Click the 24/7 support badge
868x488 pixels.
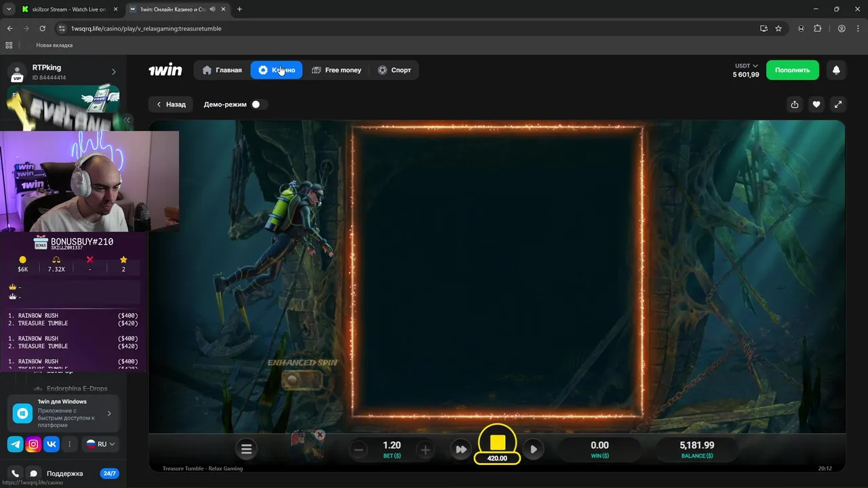pos(108,474)
